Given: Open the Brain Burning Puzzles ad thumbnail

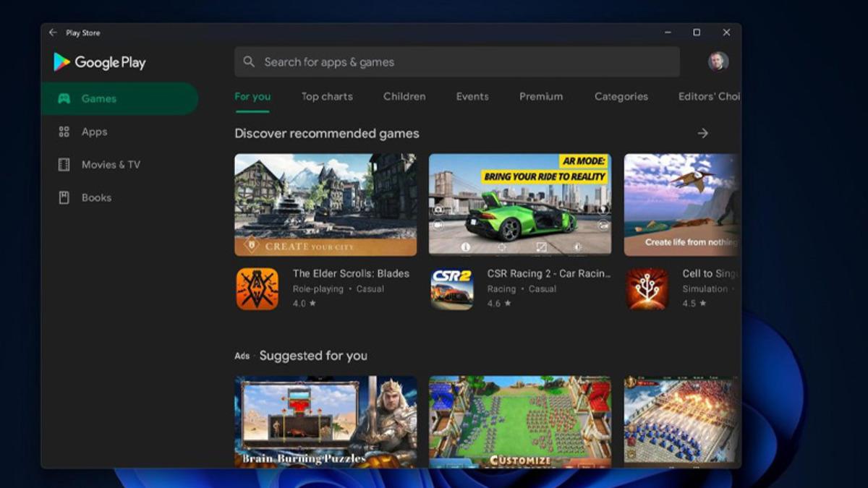Looking at the screenshot, I should pos(325,421).
